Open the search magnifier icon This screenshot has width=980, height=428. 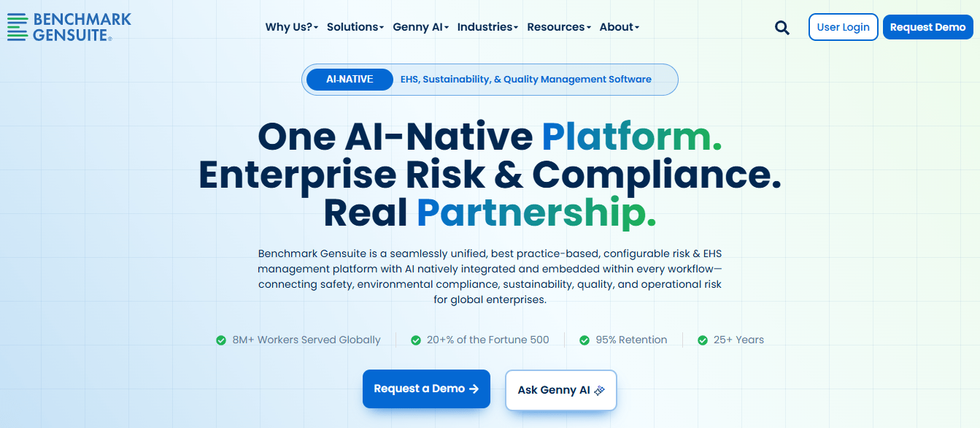pos(782,28)
